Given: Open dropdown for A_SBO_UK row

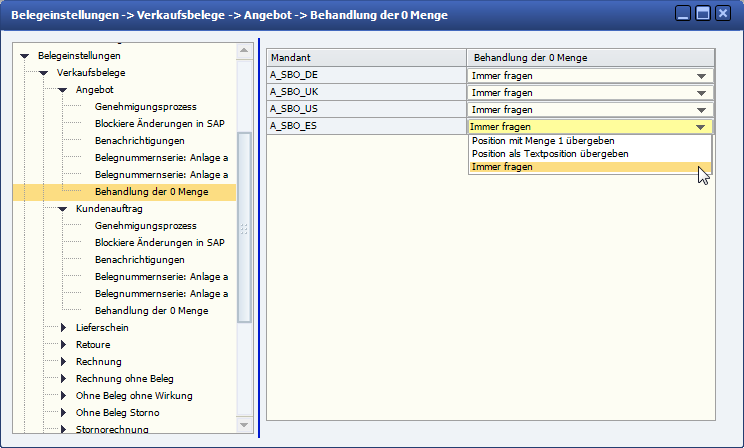Looking at the screenshot, I should pos(701,93).
